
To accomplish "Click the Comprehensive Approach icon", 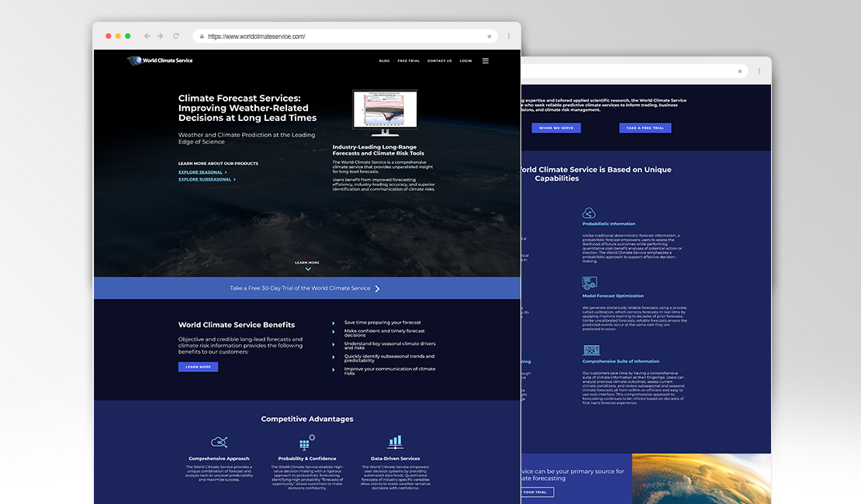I will pos(219,442).
